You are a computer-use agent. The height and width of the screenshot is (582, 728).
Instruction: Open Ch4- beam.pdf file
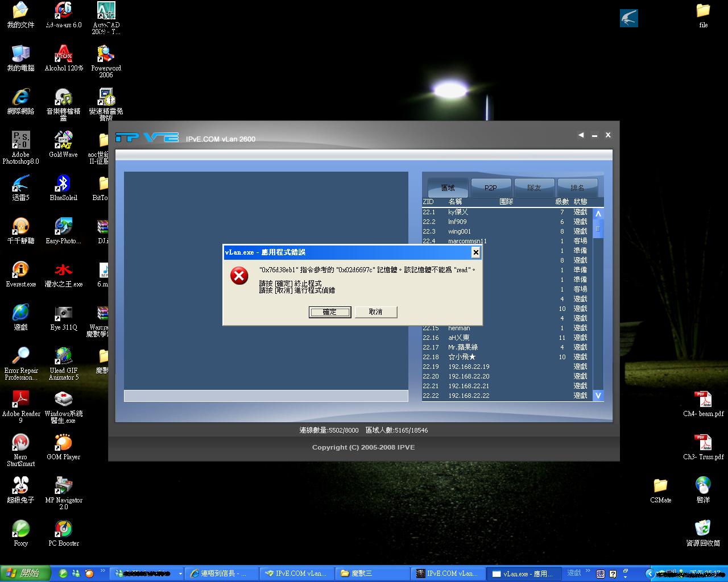pyautogui.click(x=703, y=400)
